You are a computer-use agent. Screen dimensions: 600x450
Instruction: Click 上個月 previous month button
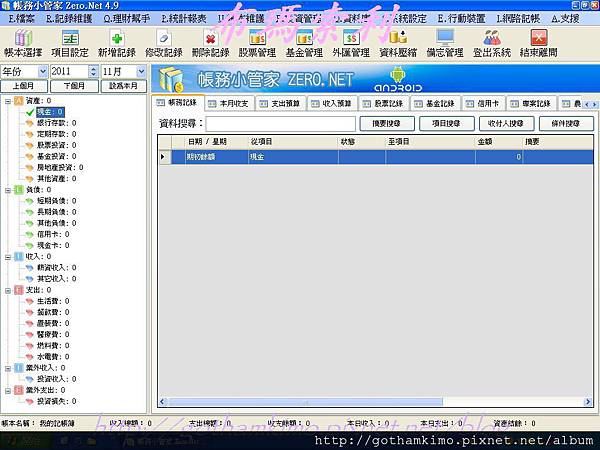tap(24, 86)
